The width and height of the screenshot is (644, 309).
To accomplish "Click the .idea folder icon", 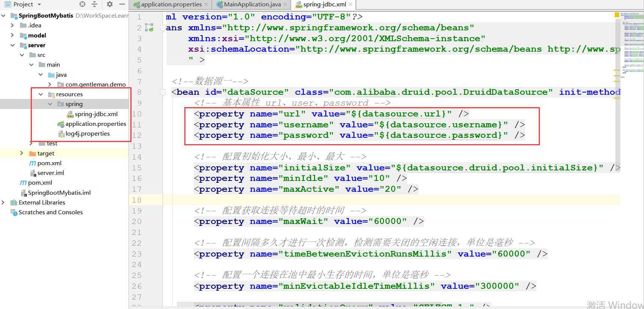I will click(x=23, y=25).
